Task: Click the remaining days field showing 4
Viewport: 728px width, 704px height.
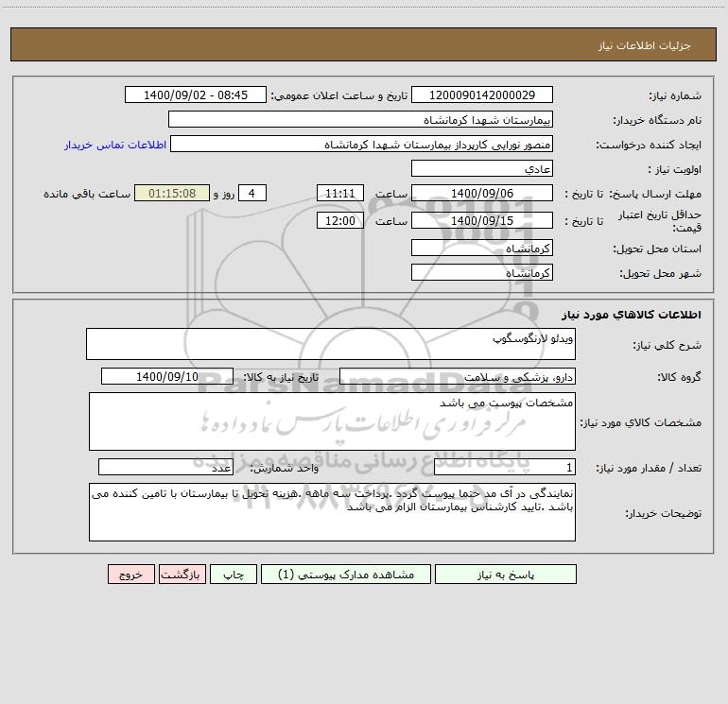Action: [252, 194]
